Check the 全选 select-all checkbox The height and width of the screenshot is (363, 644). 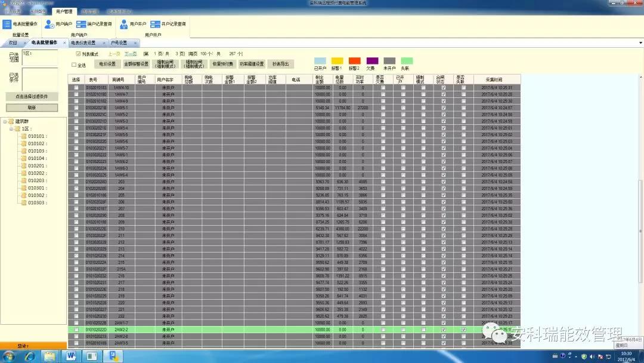click(x=74, y=64)
